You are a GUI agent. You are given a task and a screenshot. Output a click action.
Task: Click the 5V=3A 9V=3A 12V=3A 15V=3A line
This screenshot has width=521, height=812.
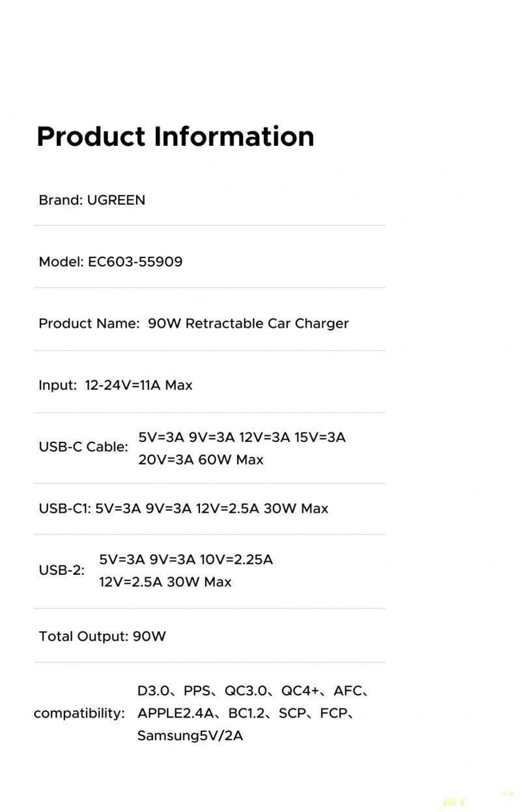242,437
